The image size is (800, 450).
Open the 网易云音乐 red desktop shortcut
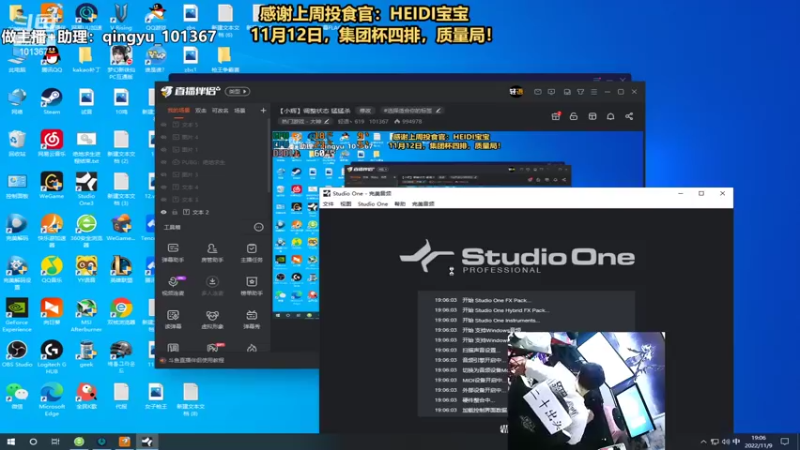52,143
